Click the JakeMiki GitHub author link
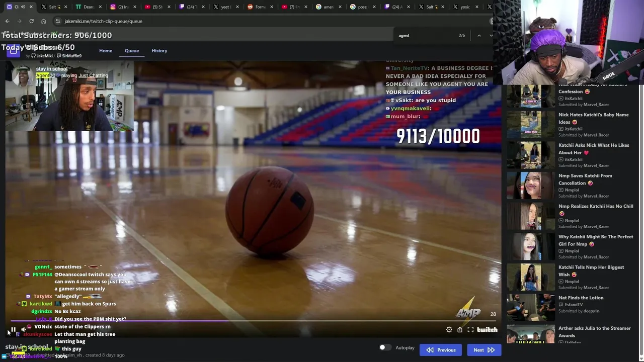Image resolution: width=644 pixels, height=362 pixels. coord(42,56)
